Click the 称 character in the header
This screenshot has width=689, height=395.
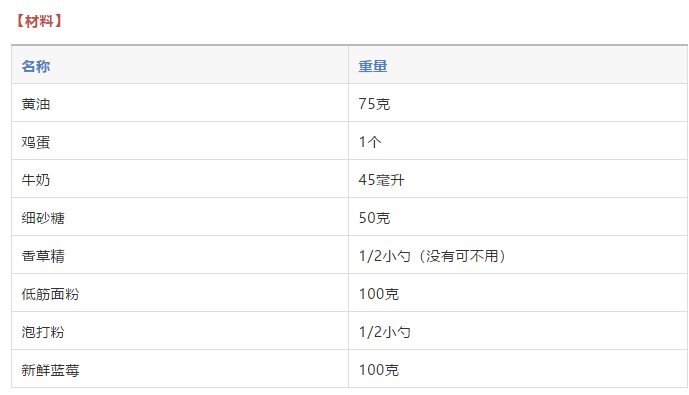(x=43, y=66)
